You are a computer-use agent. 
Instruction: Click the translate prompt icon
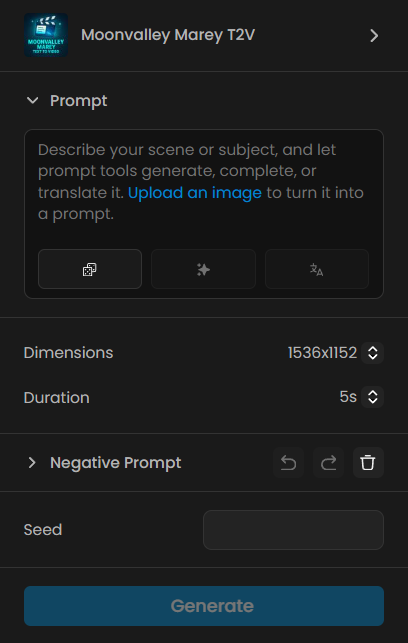pyautogui.click(x=317, y=269)
